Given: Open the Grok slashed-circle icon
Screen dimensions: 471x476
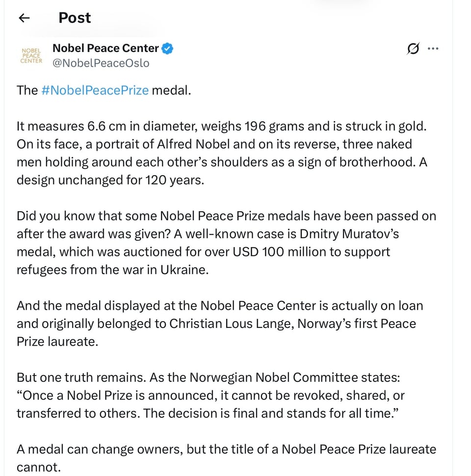Looking at the screenshot, I should (x=413, y=49).
